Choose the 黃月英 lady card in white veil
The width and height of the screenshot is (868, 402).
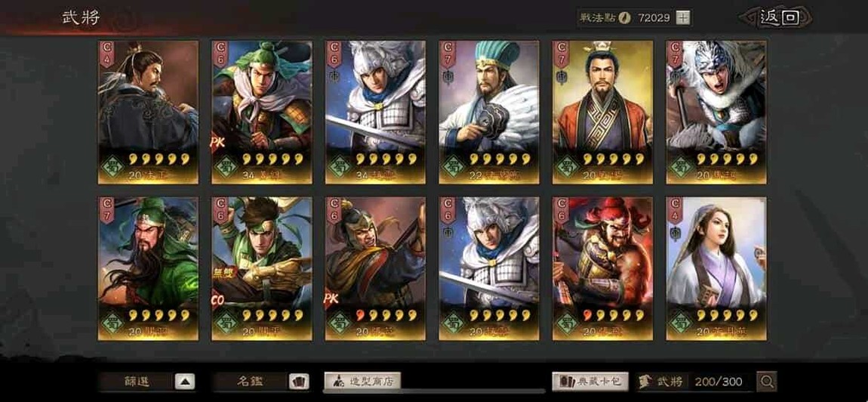[716, 269]
